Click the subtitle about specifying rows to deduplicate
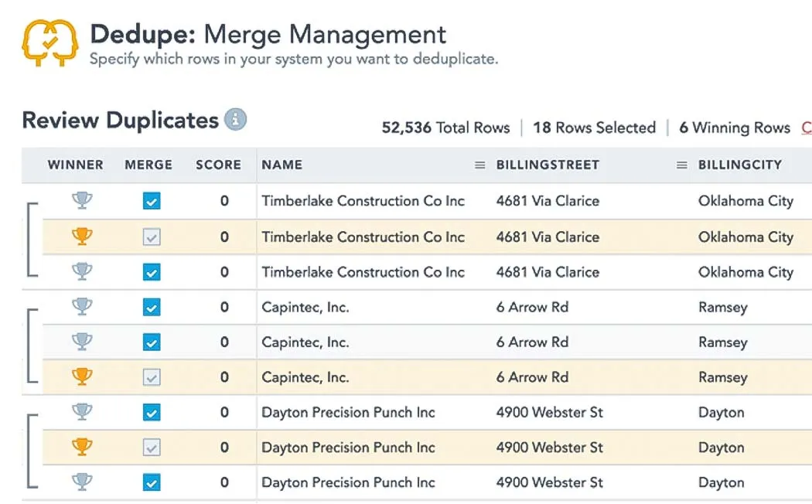 (x=294, y=59)
